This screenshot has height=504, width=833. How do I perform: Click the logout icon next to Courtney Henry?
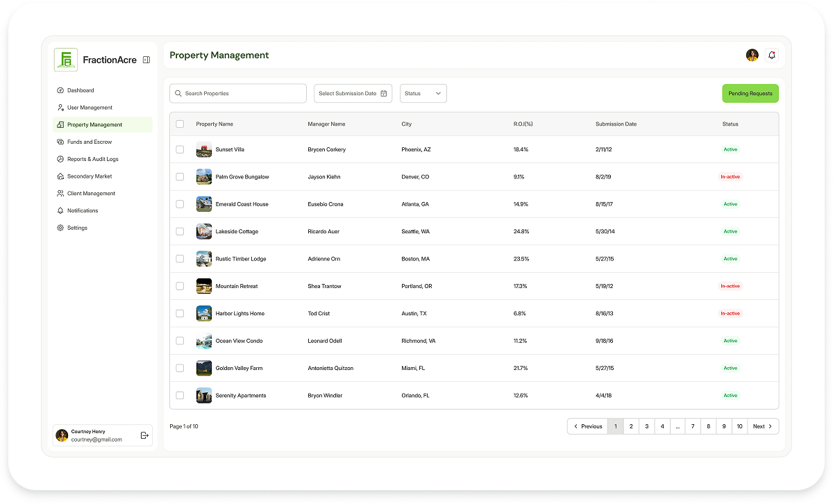[x=143, y=435]
